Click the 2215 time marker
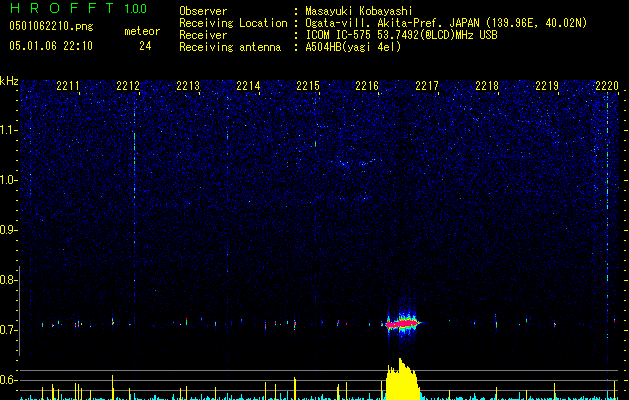The image size is (629, 400). tap(308, 86)
